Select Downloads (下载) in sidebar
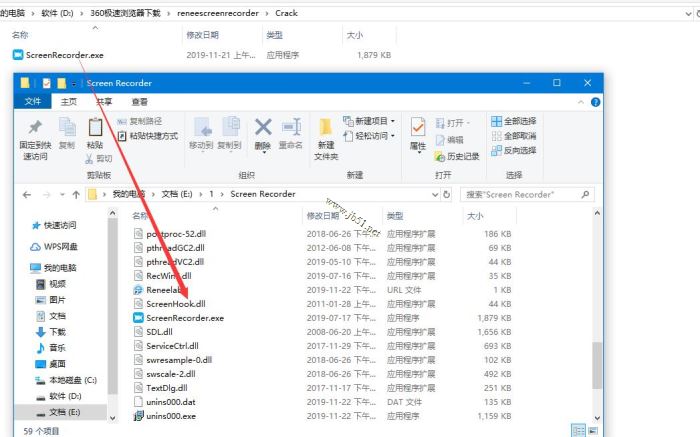 51,332
